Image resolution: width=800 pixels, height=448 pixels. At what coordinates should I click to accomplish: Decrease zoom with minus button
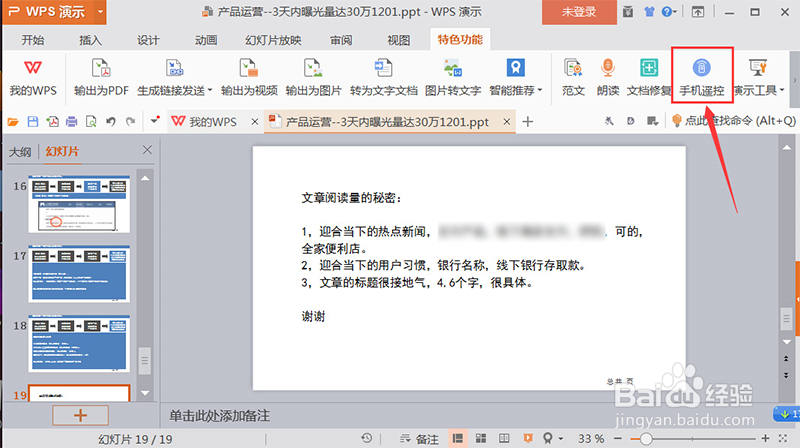pos(618,438)
